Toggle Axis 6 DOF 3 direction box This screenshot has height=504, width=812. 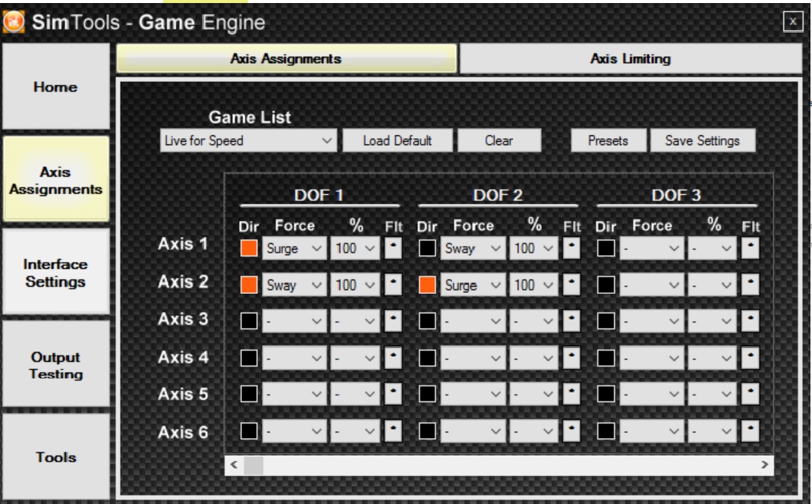coord(606,430)
